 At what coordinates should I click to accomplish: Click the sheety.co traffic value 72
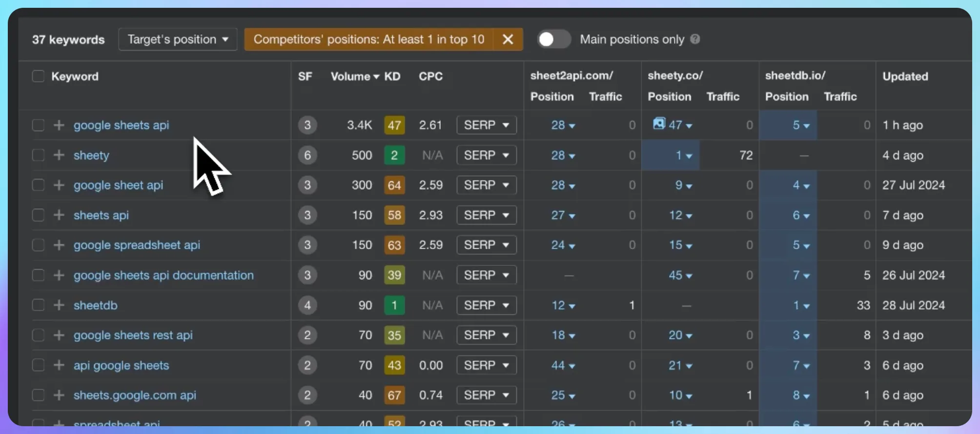pyautogui.click(x=746, y=155)
